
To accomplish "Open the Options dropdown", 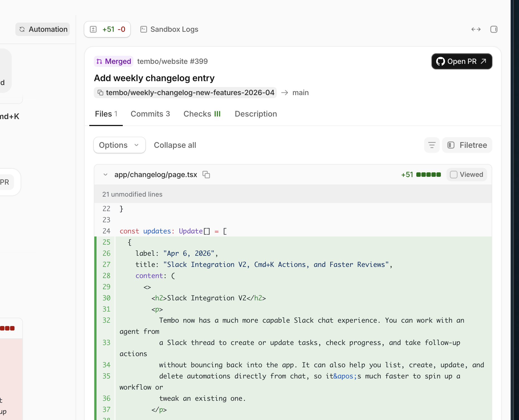I will point(119,145).
